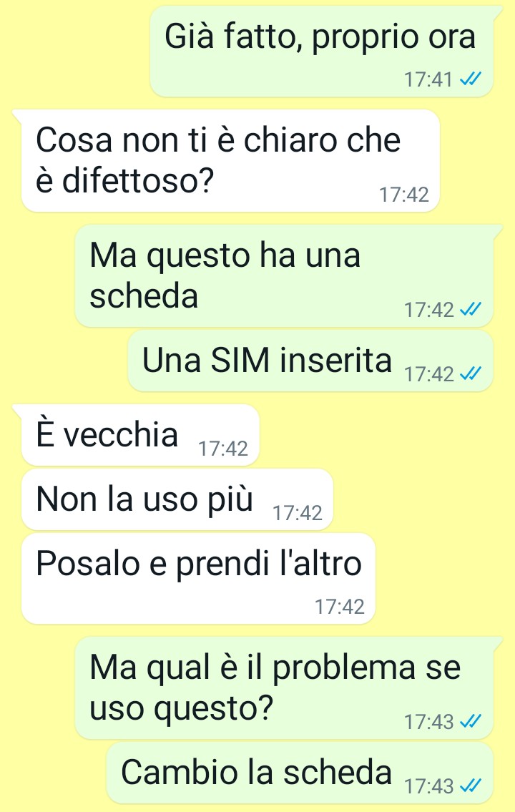Viewport: 515px width, 812px height.
Task: Select the "È vecchia" received message
Action: (140, 435)
